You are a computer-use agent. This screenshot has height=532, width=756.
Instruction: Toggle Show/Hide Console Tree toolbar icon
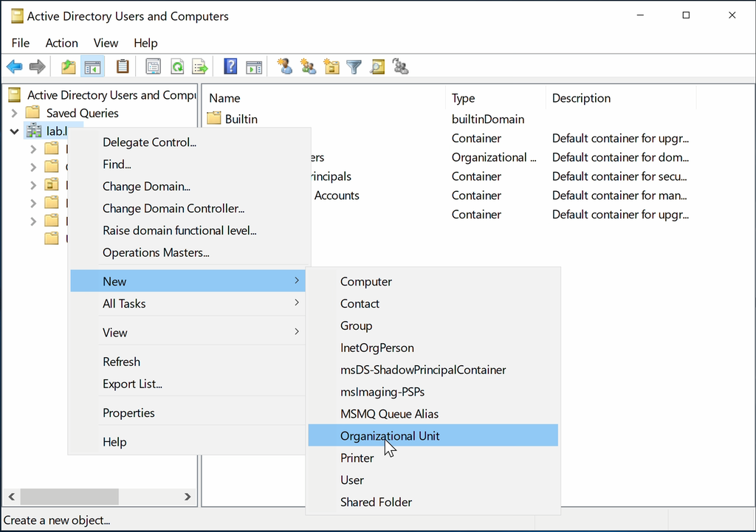pyautogui.click(x=92, y=66)
